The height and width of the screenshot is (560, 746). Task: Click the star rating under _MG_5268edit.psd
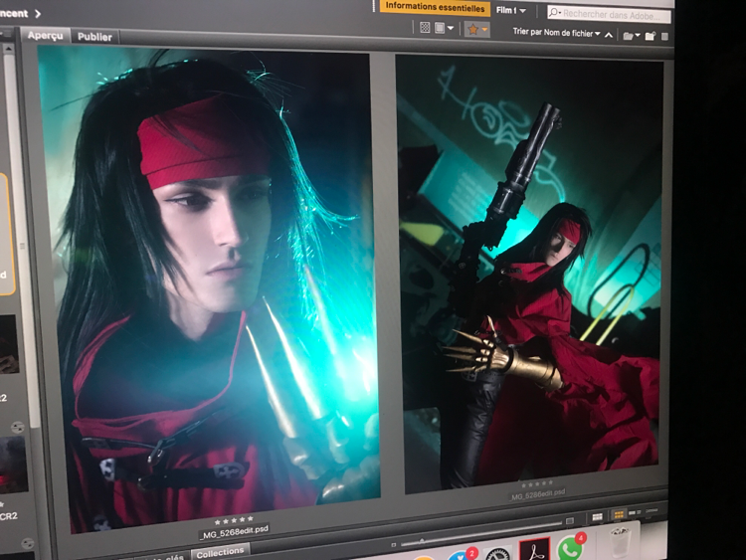tap(234, 520)
